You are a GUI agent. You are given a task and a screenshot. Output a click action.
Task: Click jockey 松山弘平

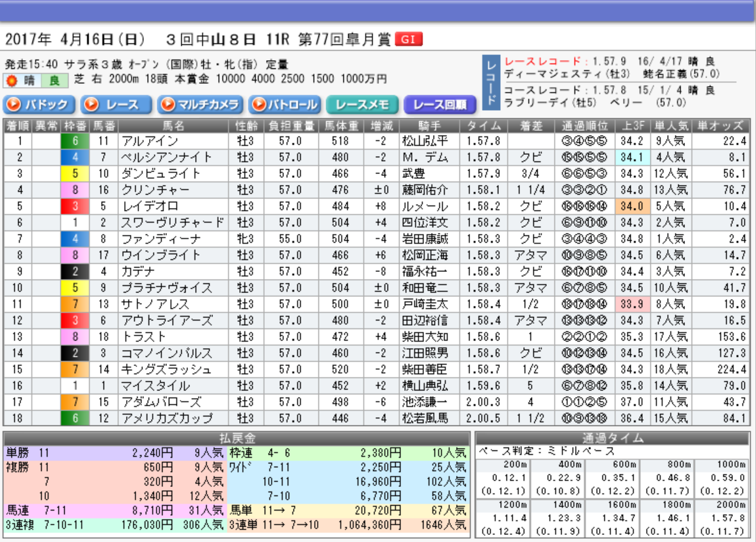[x=425, y=141]
